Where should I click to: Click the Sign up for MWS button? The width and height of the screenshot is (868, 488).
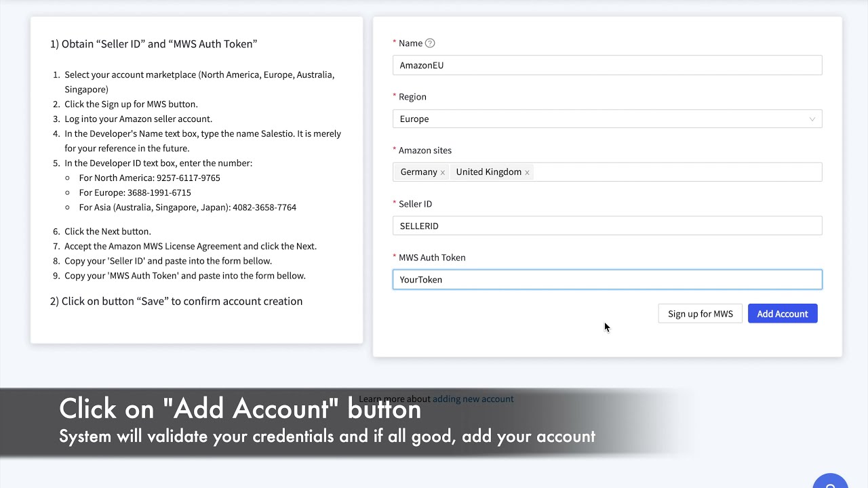pos(700,314)
